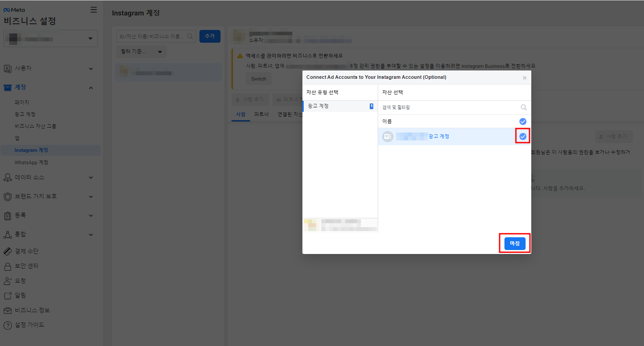Select 광고 계정 asset type in dialog
644x346 pixels.
[x=340, y=106]
